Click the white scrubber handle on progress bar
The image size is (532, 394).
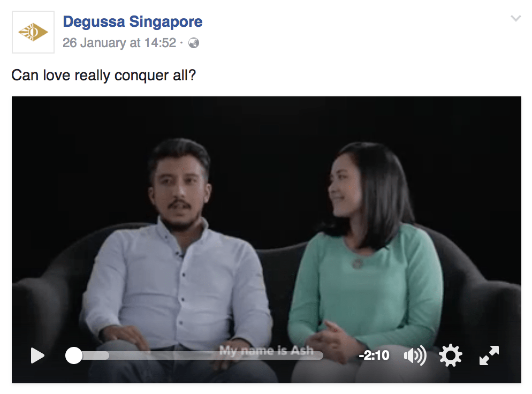(74, 355)
